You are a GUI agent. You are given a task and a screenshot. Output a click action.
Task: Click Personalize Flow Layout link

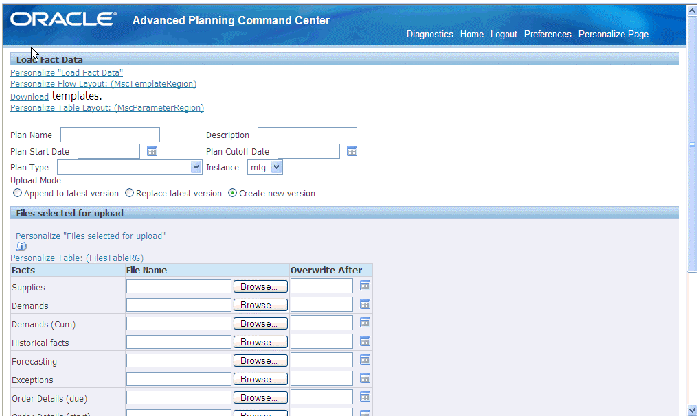pos(103,84)
